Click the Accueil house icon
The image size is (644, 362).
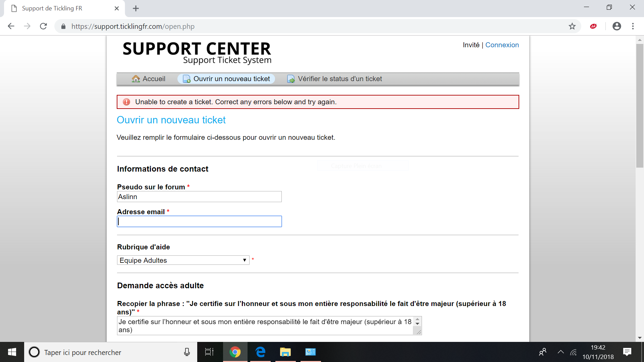[x=136, y=79]
